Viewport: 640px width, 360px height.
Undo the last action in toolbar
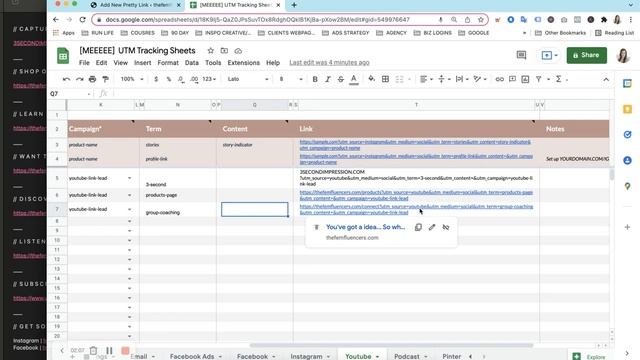coord(66,79)
